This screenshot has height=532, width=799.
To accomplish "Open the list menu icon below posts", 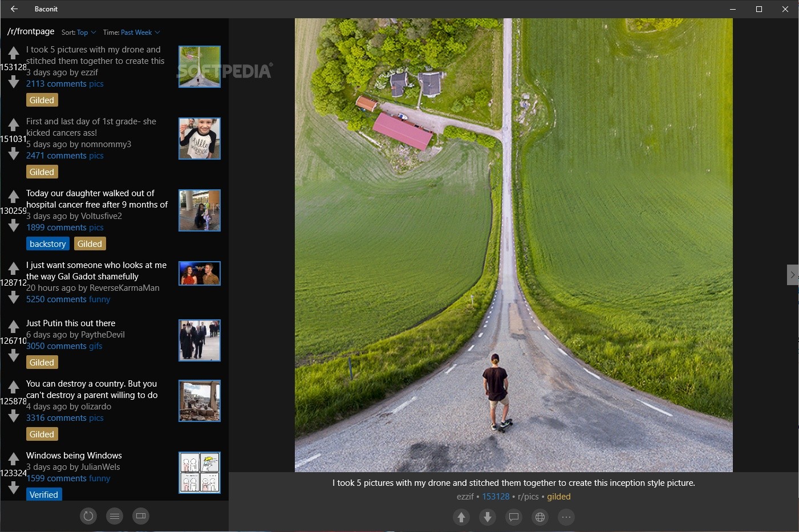I will click(115, 516).
